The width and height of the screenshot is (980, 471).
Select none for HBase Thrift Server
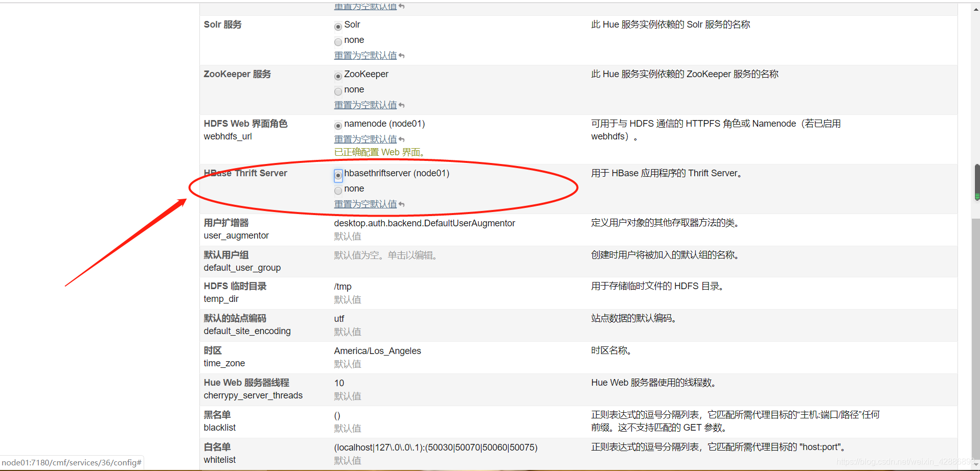tap(338, 191)
